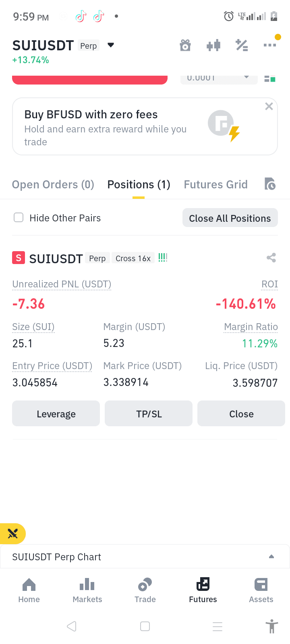
Task: Switch to Futures Grid tab
Action: tap(215, 185)
